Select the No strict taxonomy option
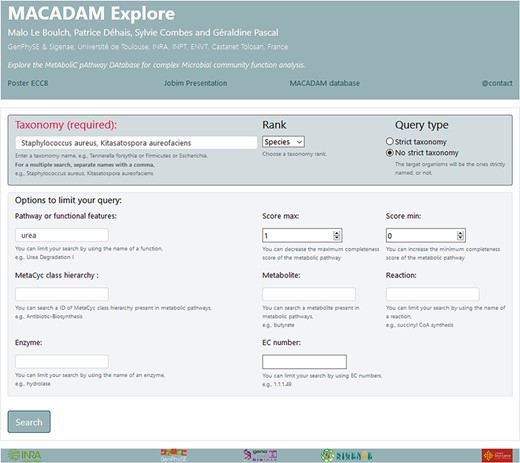This screenshot has width=520, height=463. 389,153
